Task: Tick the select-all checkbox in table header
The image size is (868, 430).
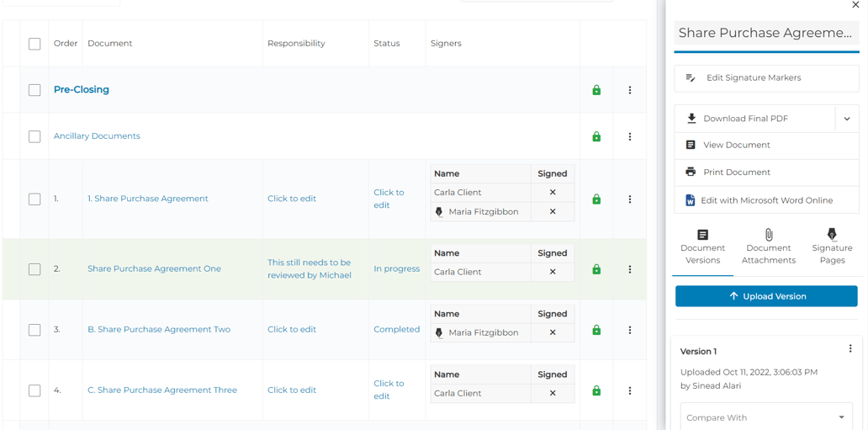Action: [34, 44]
